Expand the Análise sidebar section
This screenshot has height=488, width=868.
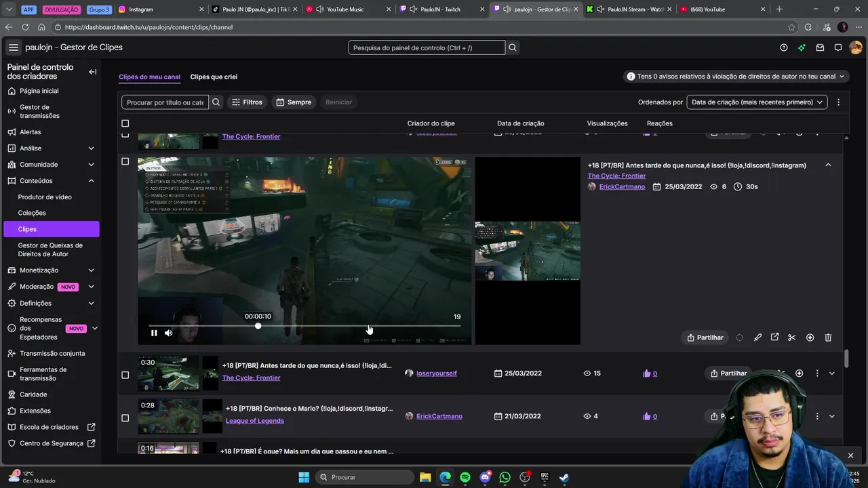pyautogui.click(x=91, y=148)
